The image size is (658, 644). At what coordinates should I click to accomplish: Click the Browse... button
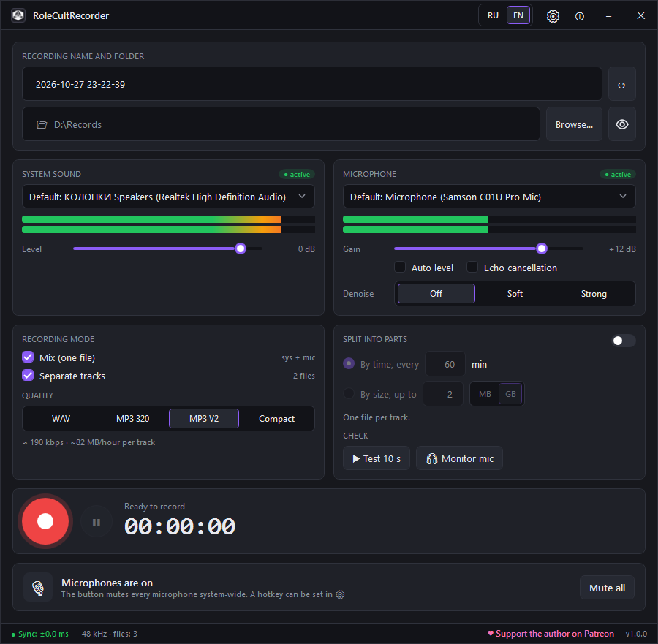(574, 124)
